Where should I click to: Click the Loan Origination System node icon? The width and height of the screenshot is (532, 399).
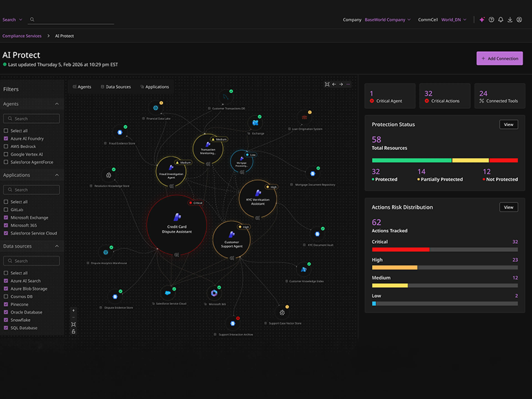click(x=304, y=118)
